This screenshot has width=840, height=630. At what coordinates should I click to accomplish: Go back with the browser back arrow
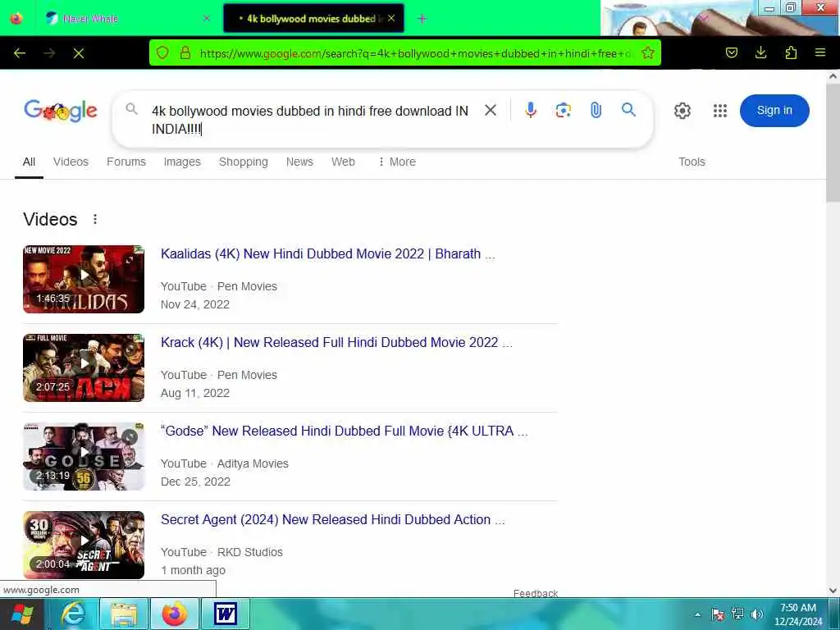click(20, 53)
